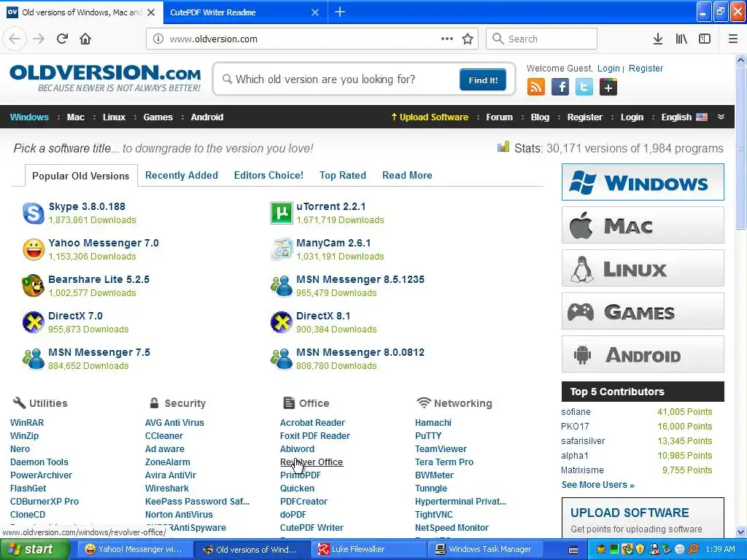The image size is (747, 560).
Task: Click the large Windows platform banner
Action: (643, 182)
